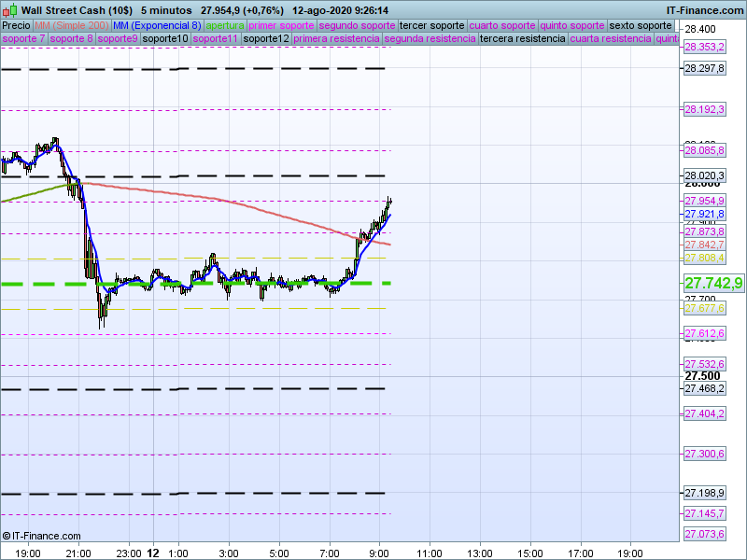The height and width of the screenshot is (560, 747).
Task: Click the tercer soporte indicator label
Action: coord(431,25)
